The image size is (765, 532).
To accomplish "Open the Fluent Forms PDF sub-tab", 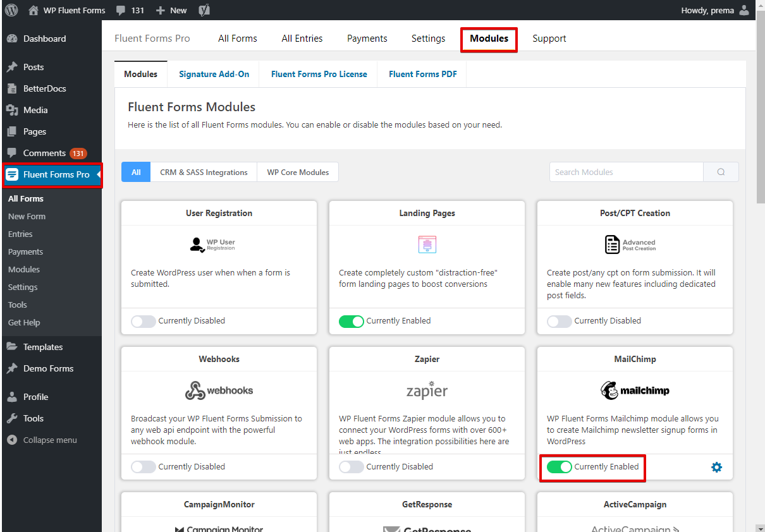I will click(423, 74).
